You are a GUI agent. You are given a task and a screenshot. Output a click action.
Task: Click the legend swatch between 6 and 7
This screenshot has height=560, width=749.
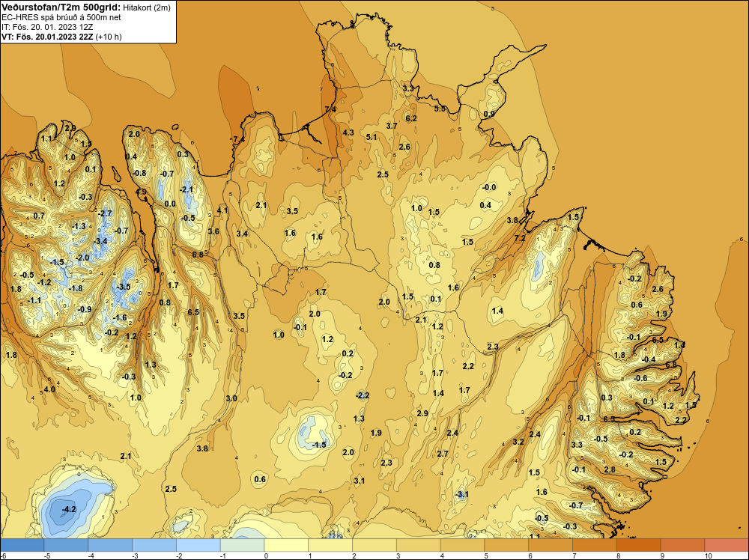pyautogui.click(x=551, y=545)
